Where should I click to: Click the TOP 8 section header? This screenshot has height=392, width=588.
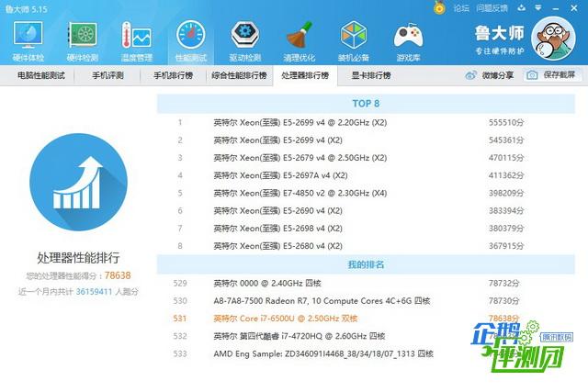366,104
